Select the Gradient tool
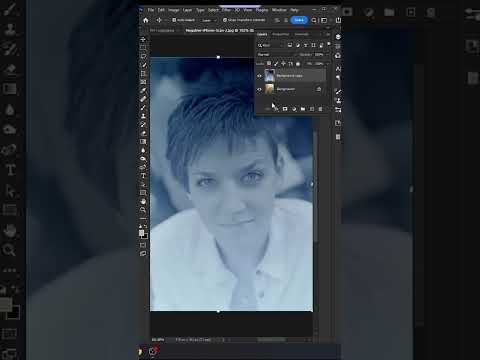 click(x=143, y=142)
